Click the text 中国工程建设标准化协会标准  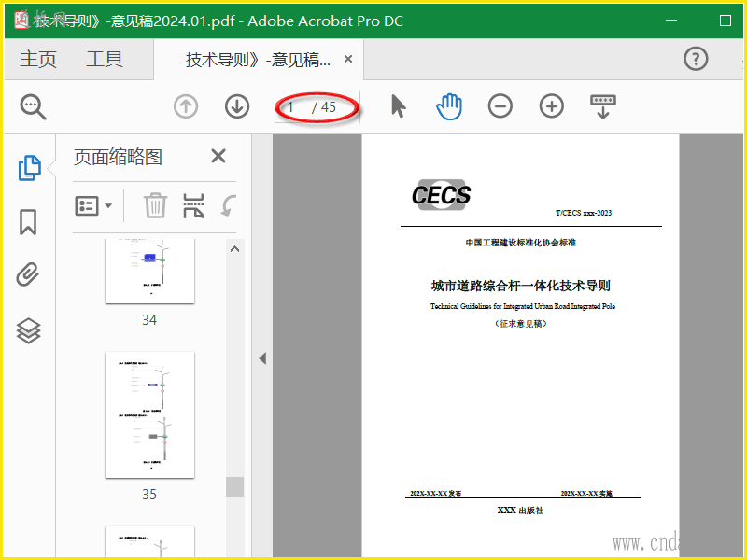pos(521,243)
